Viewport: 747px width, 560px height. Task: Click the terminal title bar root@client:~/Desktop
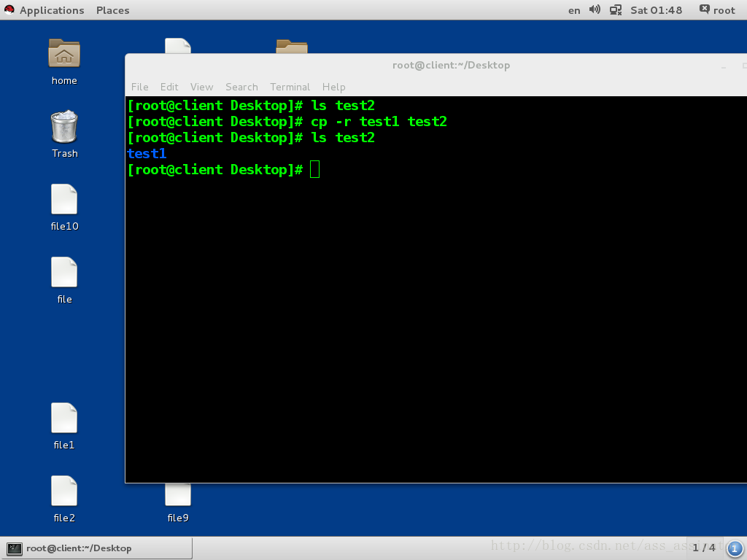click(451, 65)
